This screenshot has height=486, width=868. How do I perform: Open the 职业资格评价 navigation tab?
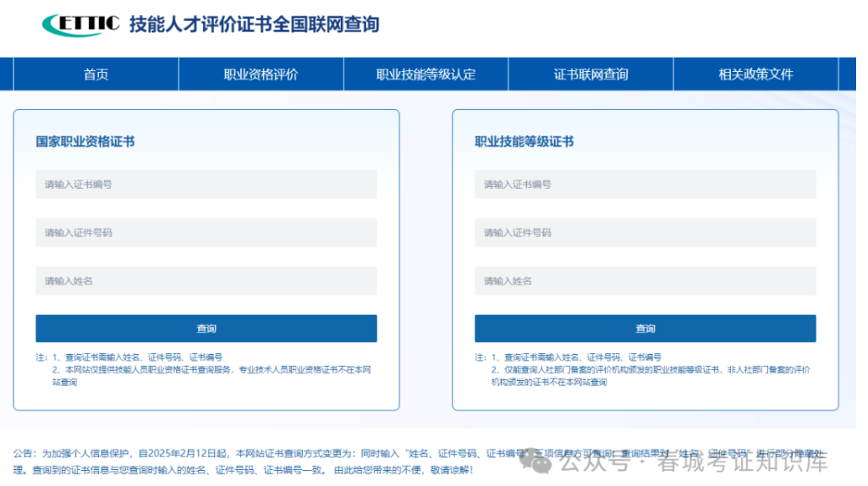click(x=261, y=75)
